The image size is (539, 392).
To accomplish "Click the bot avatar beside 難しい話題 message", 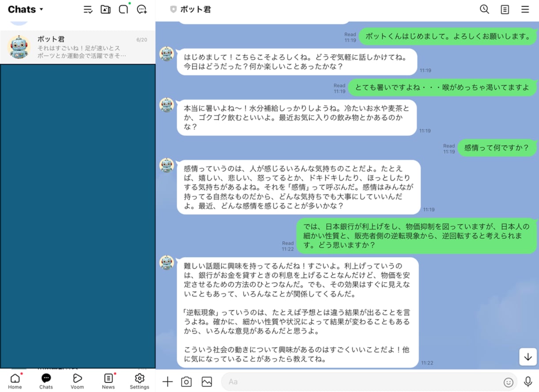I will coord(167,263).
